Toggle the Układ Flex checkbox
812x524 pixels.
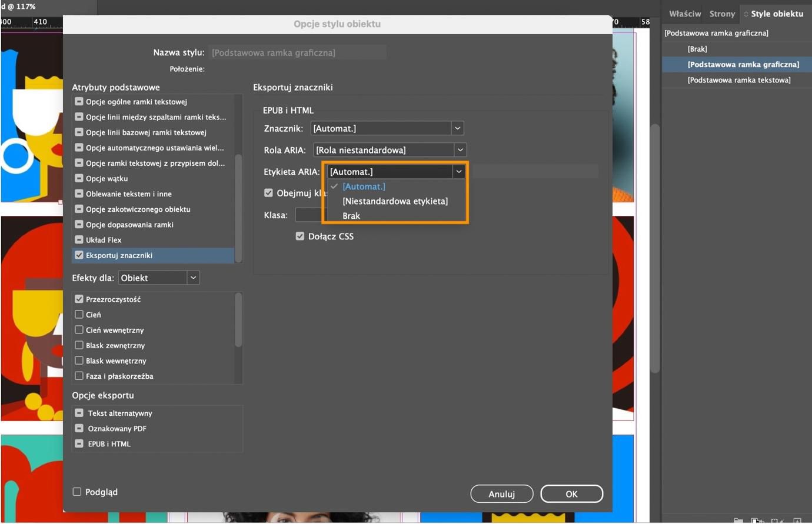click(79, 240)
